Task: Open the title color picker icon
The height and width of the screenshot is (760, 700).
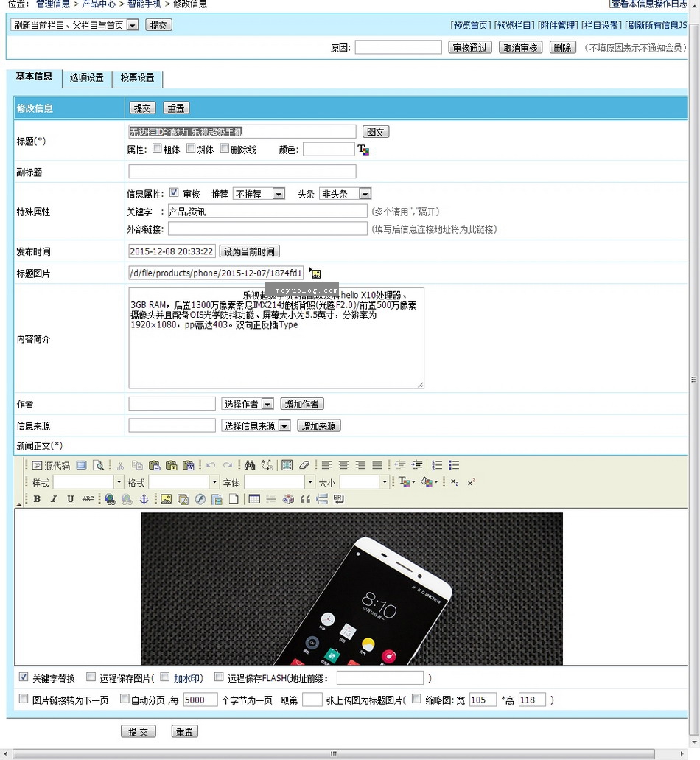Action: 363,150
